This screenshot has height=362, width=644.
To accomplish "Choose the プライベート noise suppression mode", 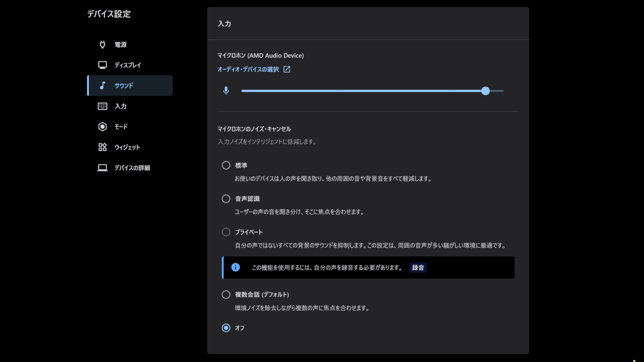I will [x=226, y=232].
